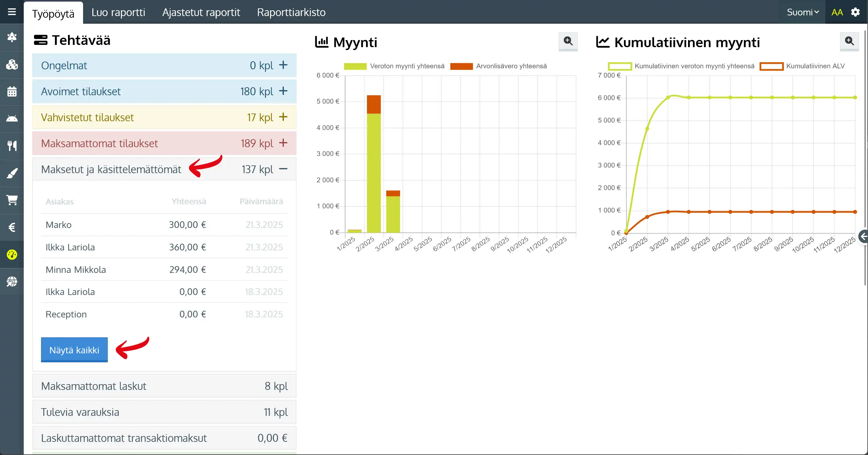This screenshot has height=455, width=868.
Task: Open the hamburger menu icon
Action: pos(12,12)
